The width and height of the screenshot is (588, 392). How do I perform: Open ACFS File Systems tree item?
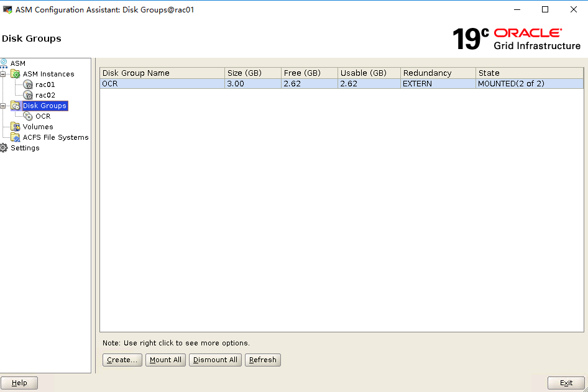coord(55,137)
